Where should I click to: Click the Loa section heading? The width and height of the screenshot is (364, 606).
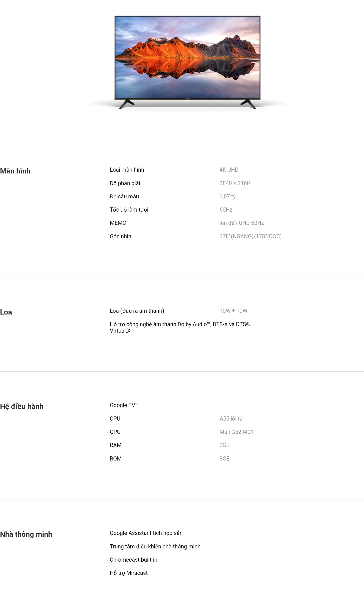point(6,312)
